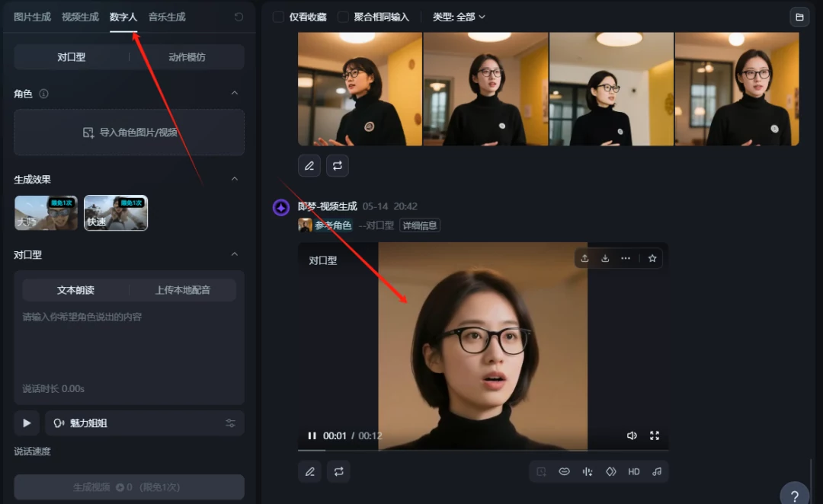
Task: Click the frame interpolation icon
Action: (x=611, y=471)
